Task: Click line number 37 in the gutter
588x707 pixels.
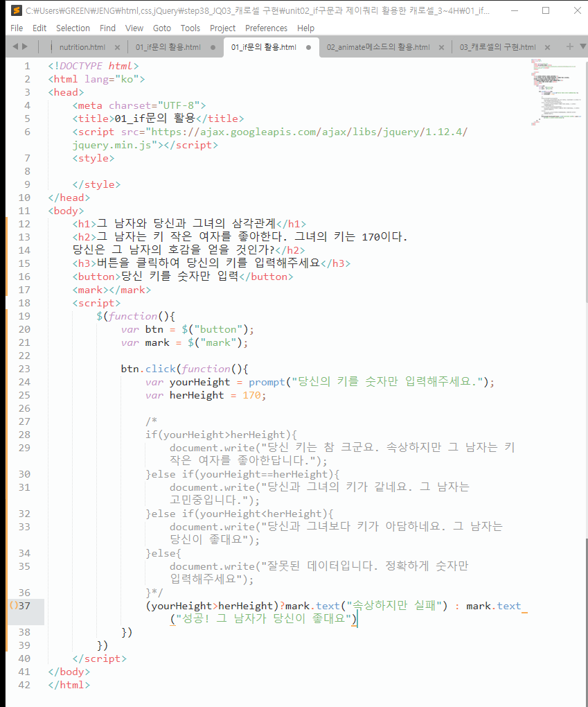Action: [x=24, y=606]
